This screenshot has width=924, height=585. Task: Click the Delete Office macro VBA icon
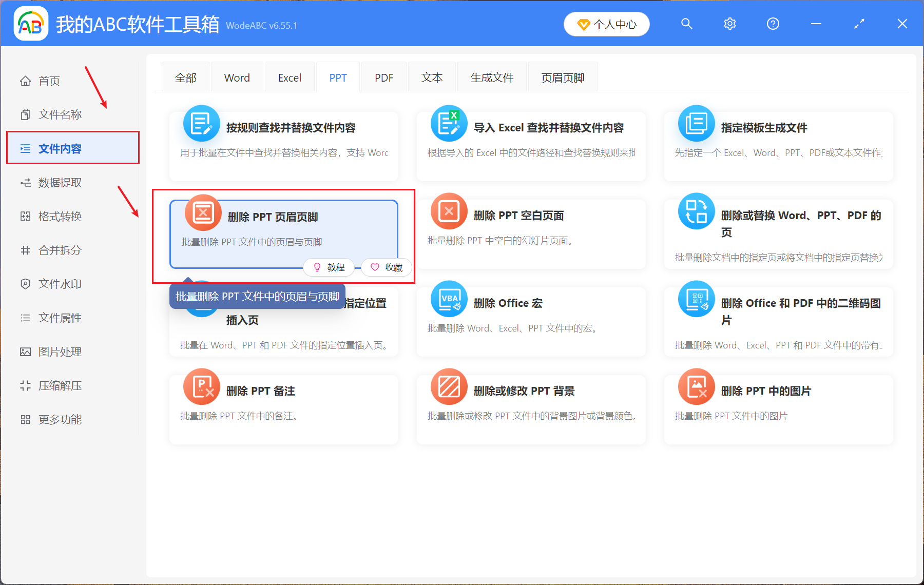[x=449, y=299]
